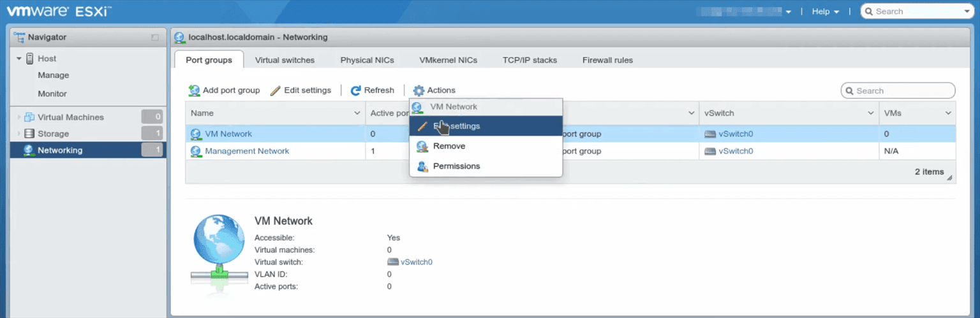This screenshot has height=318, width=980.
Task: Click the vSwitch0 icon in the details section
Action: [x=393, y=262]
